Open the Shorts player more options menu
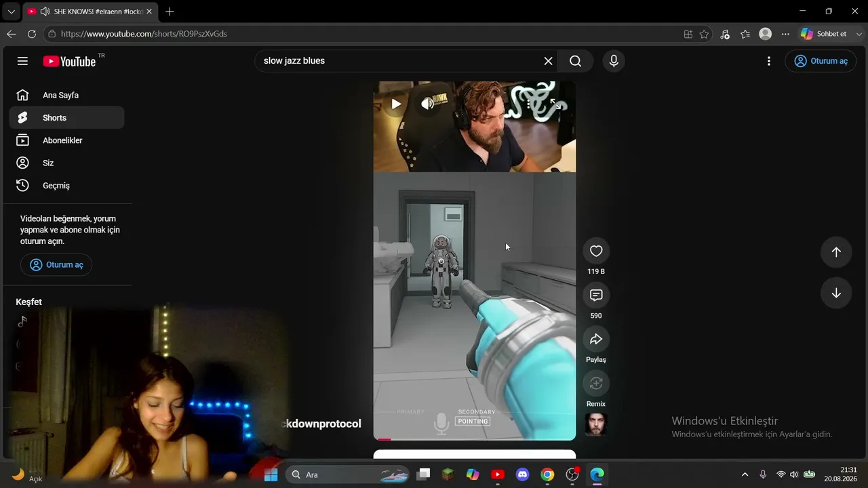The image size is (868, 488). pyautogui.click(x=529, y=104)
